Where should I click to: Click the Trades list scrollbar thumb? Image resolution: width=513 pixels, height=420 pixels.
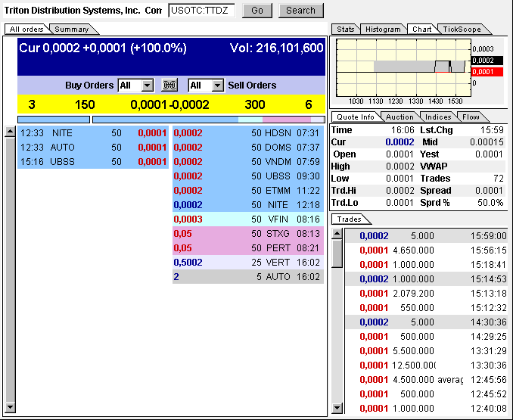click(x=337, y=254)
